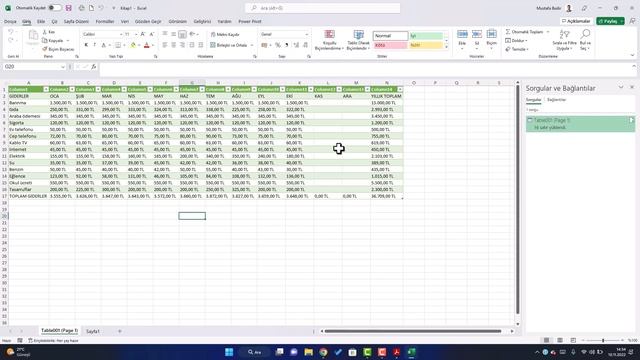Open the Dosya menu tab
This screenshot has height=360, width=640.
tap(10, 21)
